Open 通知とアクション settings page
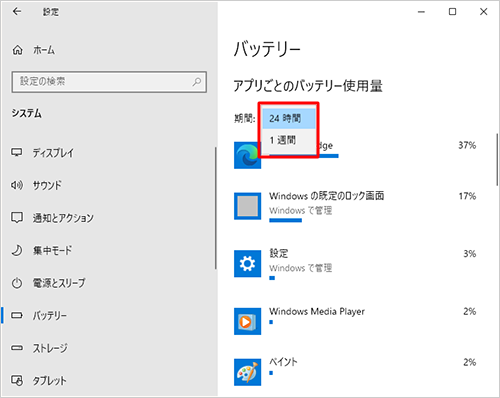 63,218
